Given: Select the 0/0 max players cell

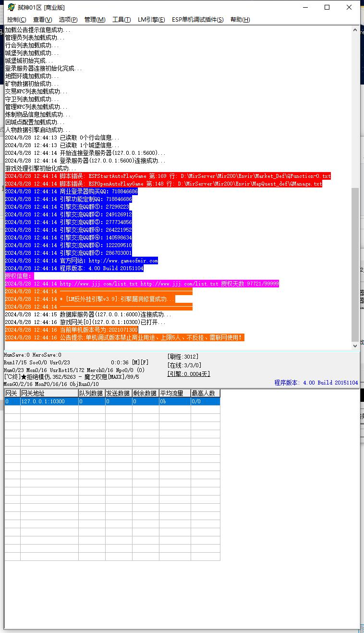Looking at the screenshot, I should 206,401.
